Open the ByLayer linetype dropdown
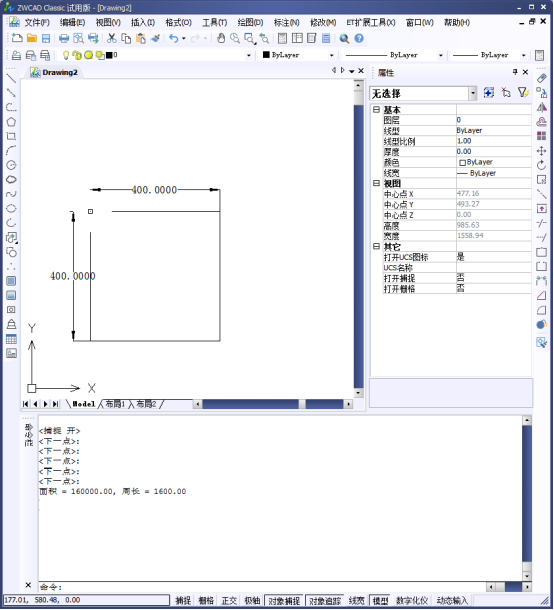This screenshot has width=554, height=610. 440,55
